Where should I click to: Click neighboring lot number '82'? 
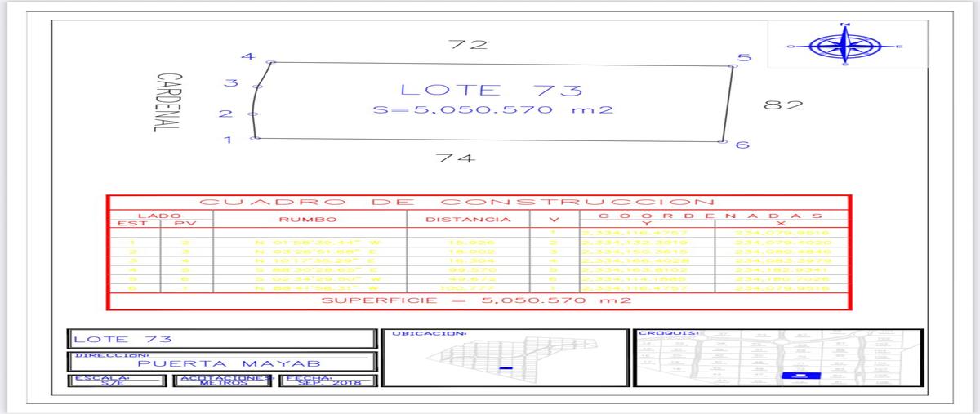[783, 105]
